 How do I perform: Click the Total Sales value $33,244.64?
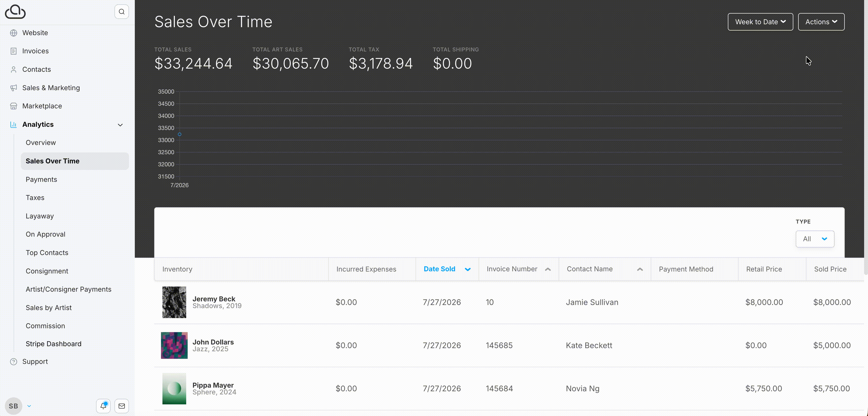click(x=193, y=64)
